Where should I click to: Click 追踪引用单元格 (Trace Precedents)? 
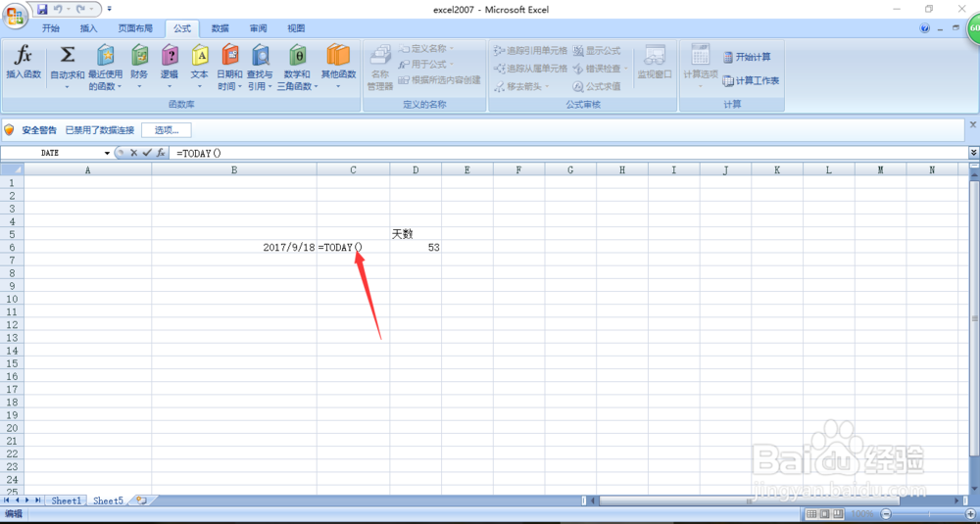coord(530,50)
